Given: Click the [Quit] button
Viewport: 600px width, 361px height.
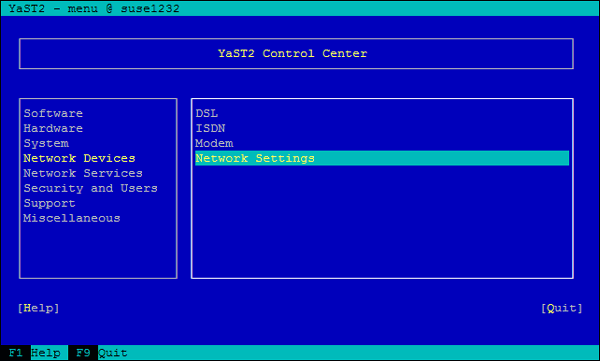Looking at the screenshot, I should click(562, 308).
